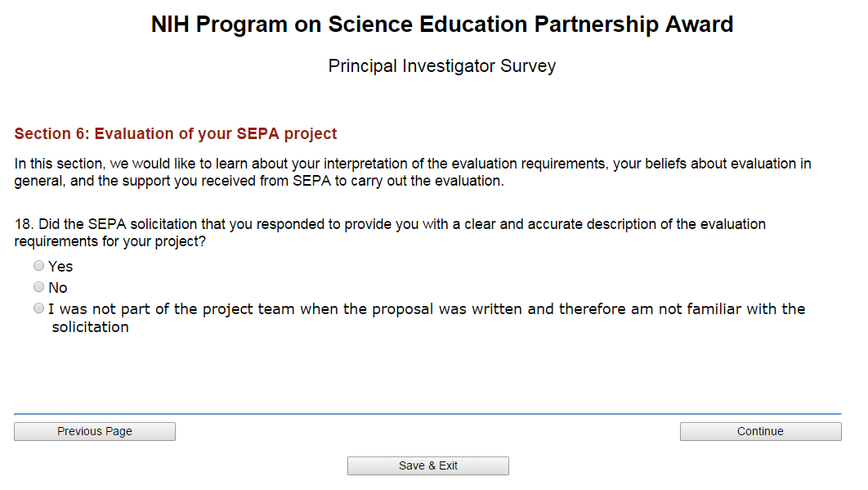Click Save & Exit

click(427, 465)
